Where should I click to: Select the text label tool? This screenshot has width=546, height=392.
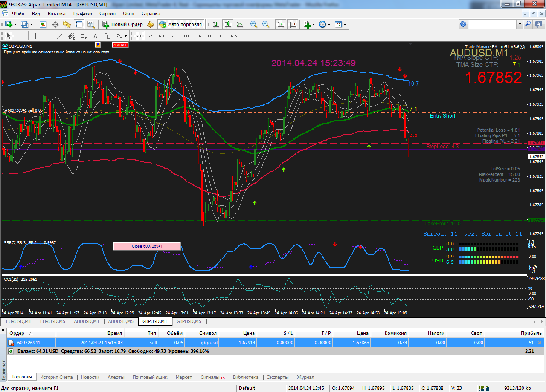coord(107,36)
